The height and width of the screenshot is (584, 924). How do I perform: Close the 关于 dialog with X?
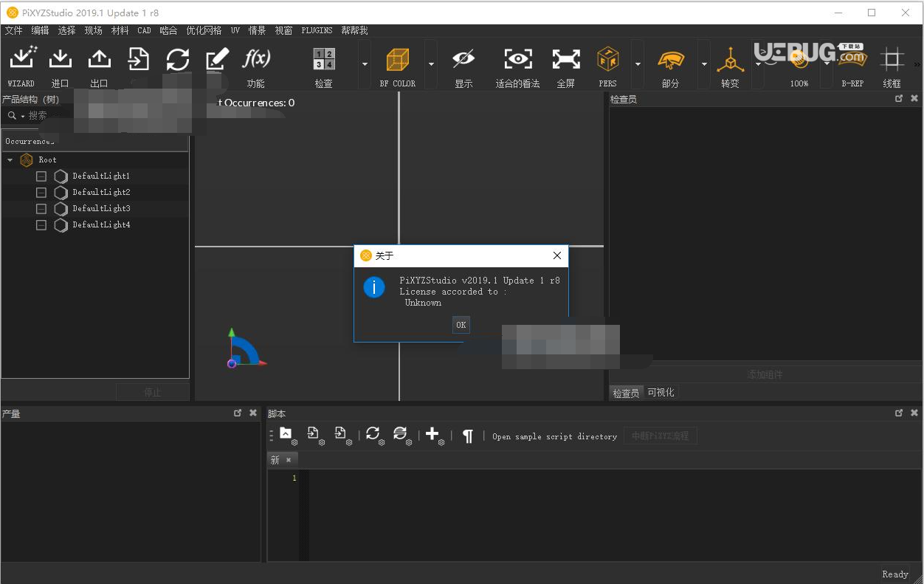coord(557,255)
